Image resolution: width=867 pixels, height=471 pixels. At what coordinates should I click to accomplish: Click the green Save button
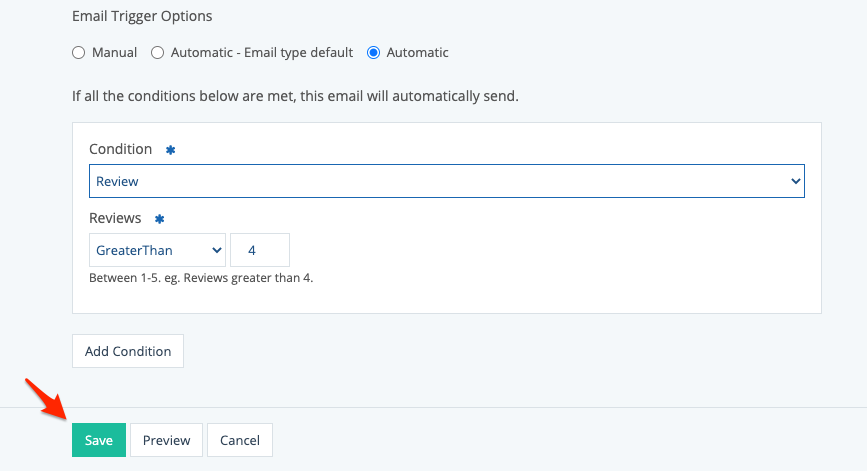pos(98,440)
